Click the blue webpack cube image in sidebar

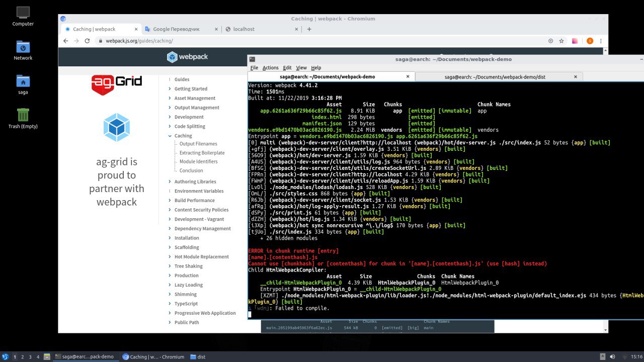coord(117,127)
